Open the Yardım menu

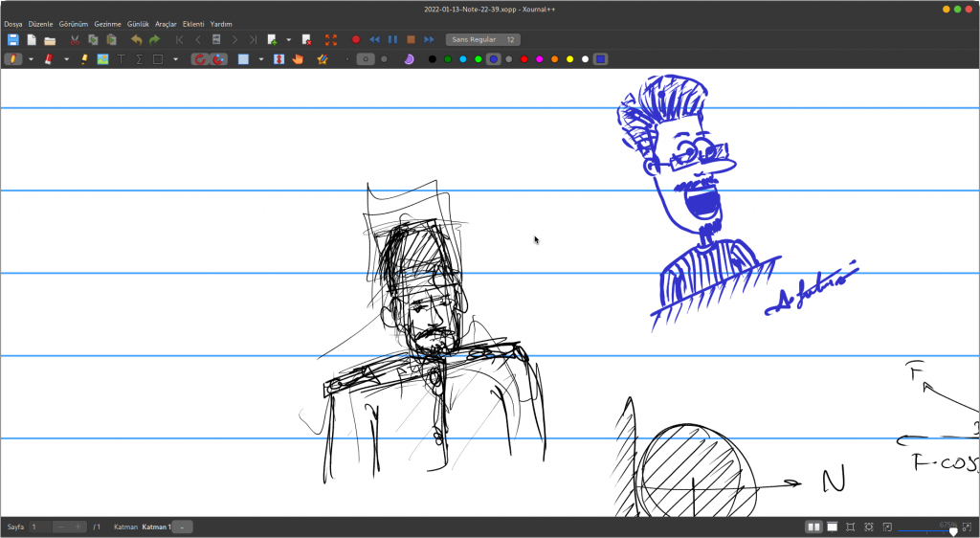tap(221, 24)
